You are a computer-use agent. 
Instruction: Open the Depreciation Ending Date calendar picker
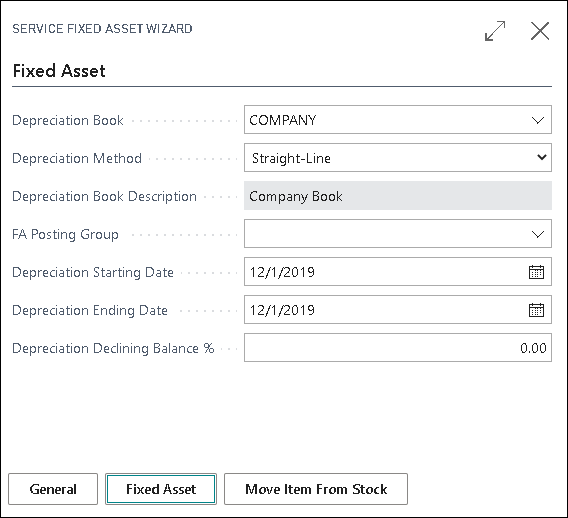(x=536, y=310)
